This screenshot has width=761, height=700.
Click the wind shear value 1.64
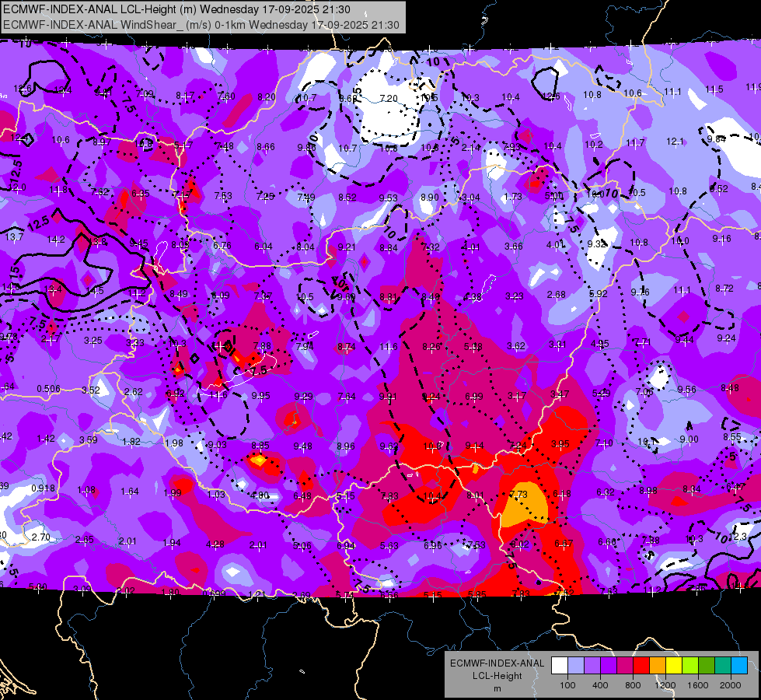tap(130, 491)
